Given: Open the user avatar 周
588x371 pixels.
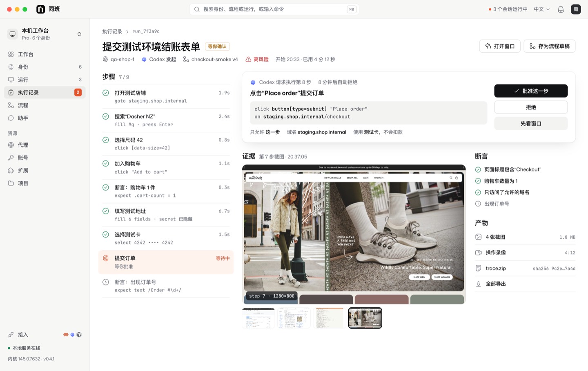Looking at the screenshot, I should [x=576, y=9].
